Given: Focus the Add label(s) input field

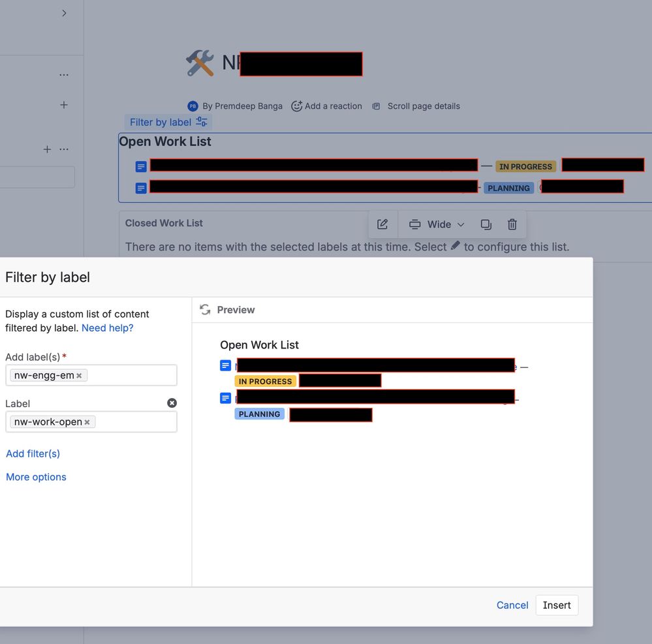Looking at the screenshot, I should pyautogui.click(x=91, y=375).
